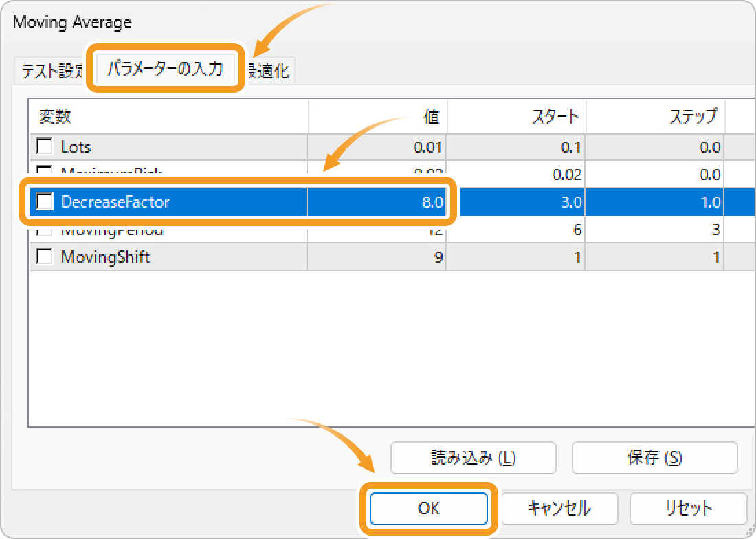Image resolution: width=756 pixels, height=539 pixels.
Task: Check the MovingShift checkbox
Action: click(x=45, y=256)
